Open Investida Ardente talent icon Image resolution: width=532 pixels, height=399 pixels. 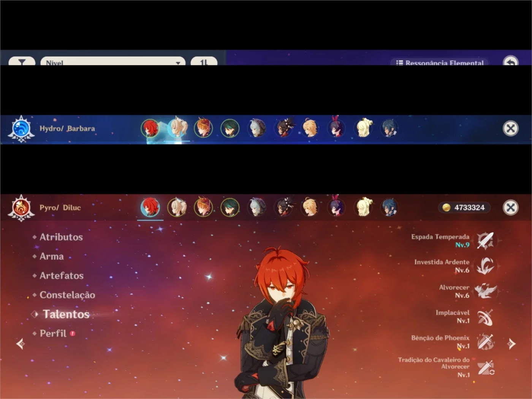click(485, 266)
